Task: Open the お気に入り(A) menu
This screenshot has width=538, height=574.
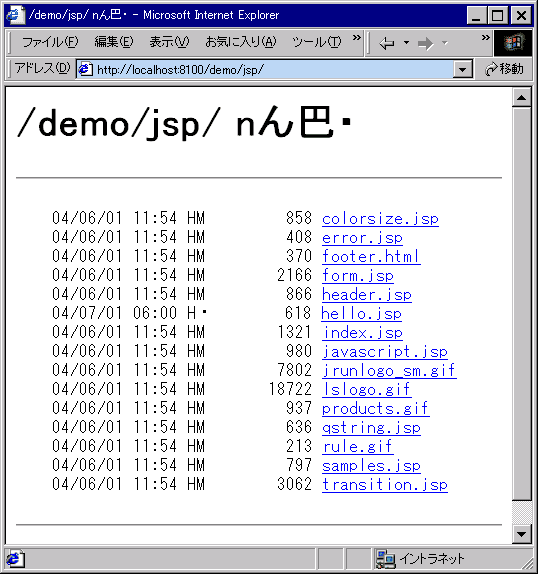Action: point(240,42)
